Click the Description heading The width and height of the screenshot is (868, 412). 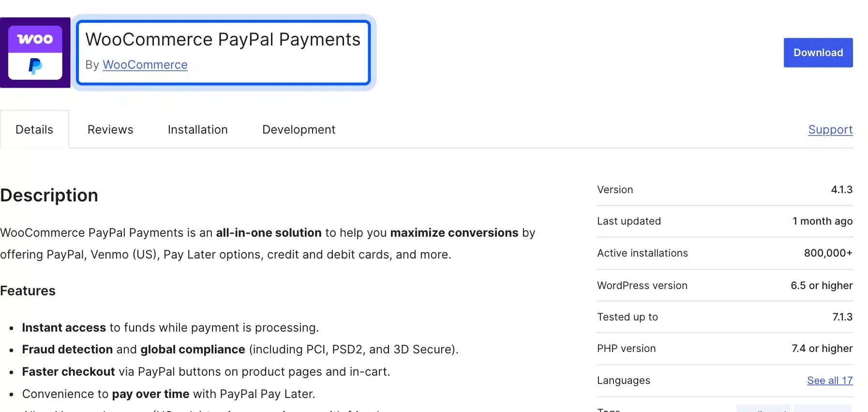pyautogui.click(x=49, y=196)
